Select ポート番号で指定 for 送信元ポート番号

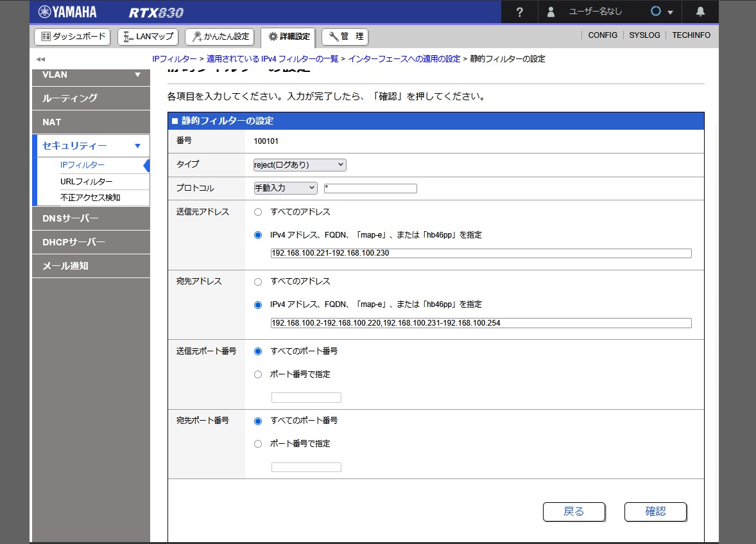(x=258, y=374)
